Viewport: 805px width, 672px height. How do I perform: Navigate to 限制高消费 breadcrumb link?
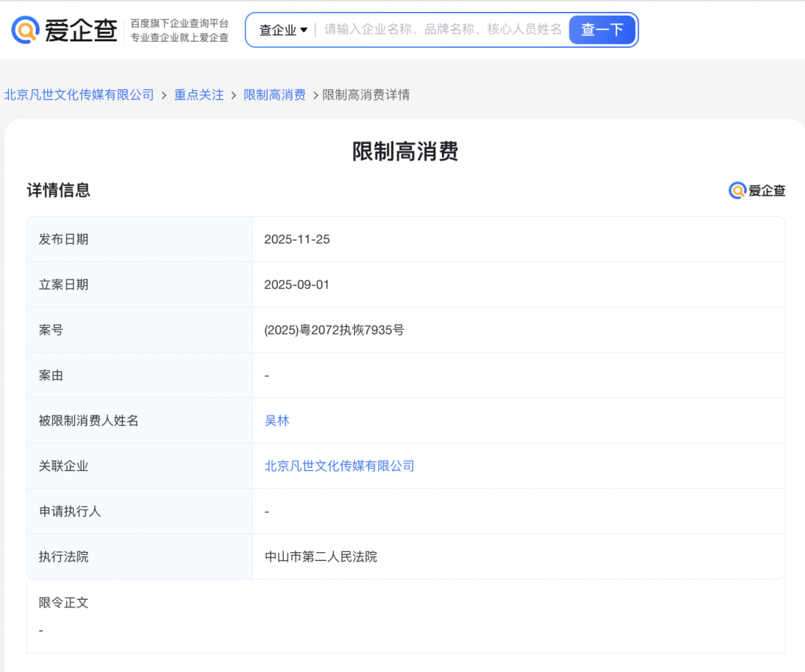274,95
